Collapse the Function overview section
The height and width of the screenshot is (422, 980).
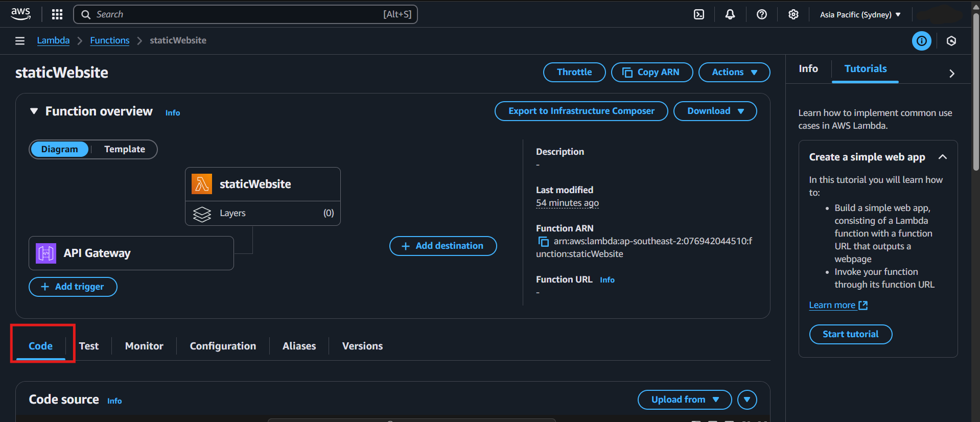[x=34, y=111]
